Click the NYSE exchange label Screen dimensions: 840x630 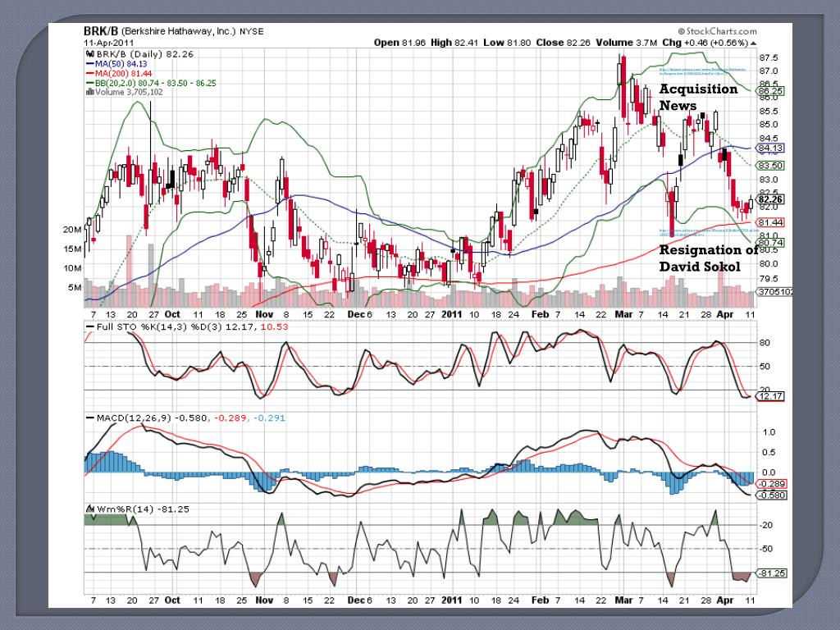(x=251, y=32)
